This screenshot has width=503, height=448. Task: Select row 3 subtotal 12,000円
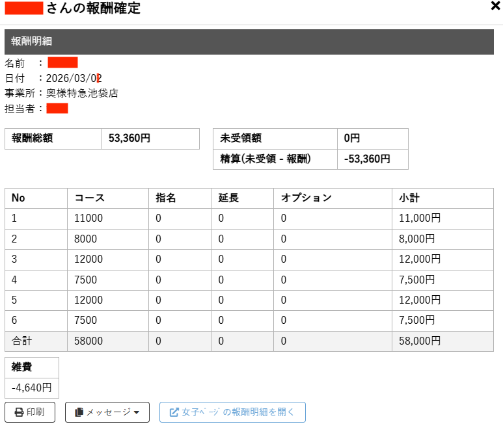tap(419, 259)
